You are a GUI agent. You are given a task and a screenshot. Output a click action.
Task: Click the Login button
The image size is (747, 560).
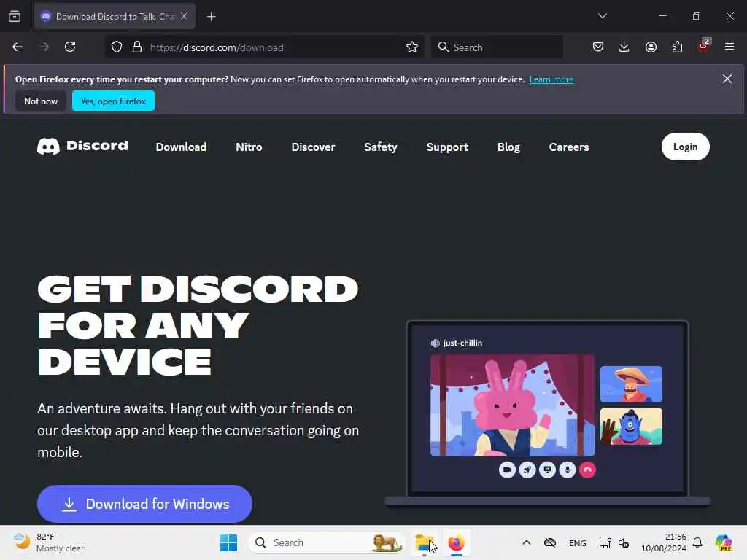685,147
